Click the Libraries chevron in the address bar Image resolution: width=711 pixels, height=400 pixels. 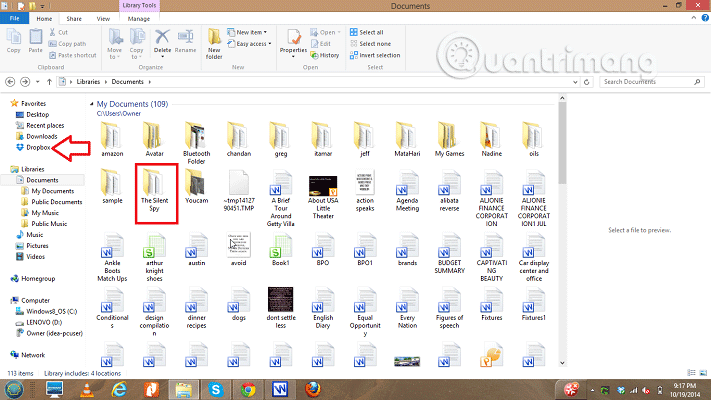(106, 82)
